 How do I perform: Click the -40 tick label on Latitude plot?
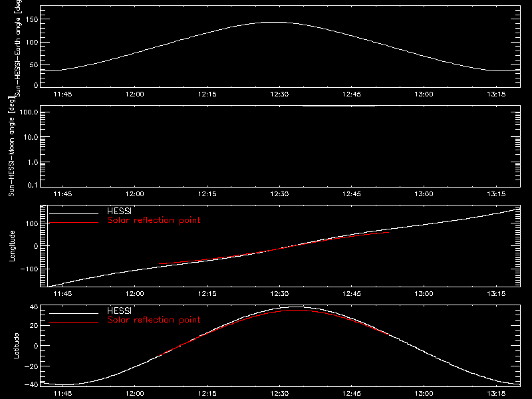(31, 384)
